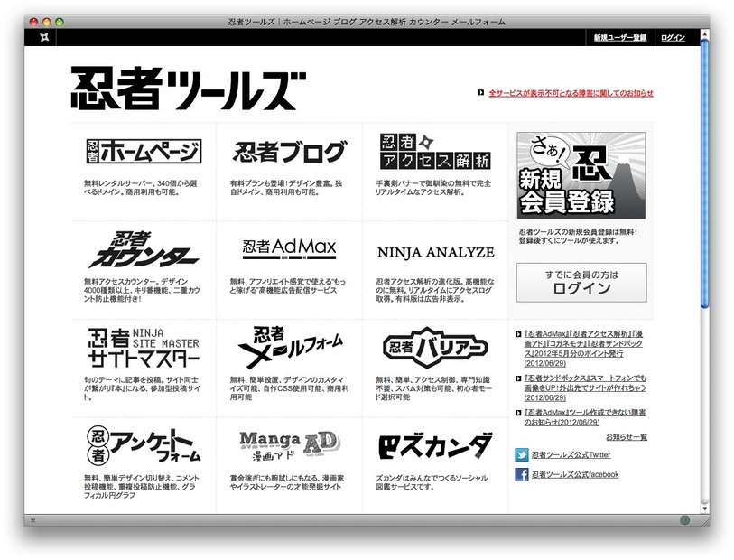The image size is (734, 560).
Task: Open the 忍者カウンター service logo
Action: pos(144,249)
